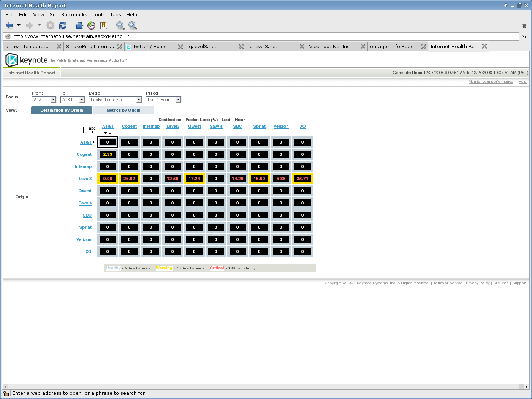The width and height of the screenshot is (532, 399).
Task: Open the Tools menu
Action: [98, 15]
